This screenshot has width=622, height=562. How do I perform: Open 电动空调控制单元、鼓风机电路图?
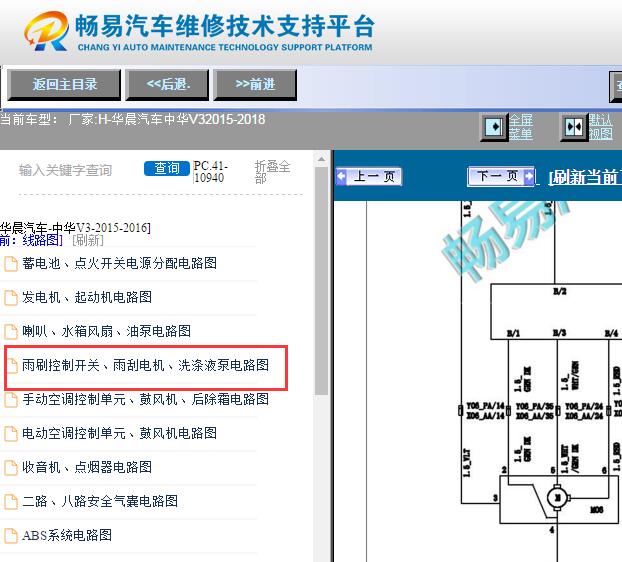pyautogui.click(x=119, y=433)
